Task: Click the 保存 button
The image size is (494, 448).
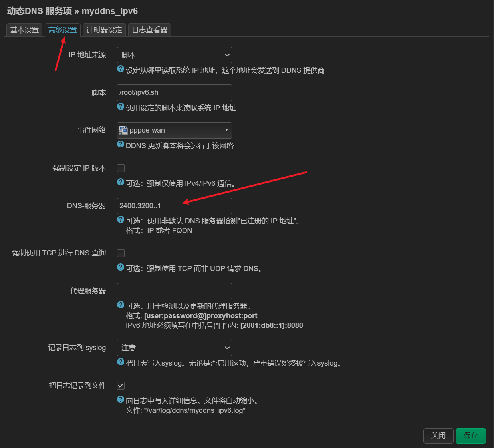Action: [470, 436]
